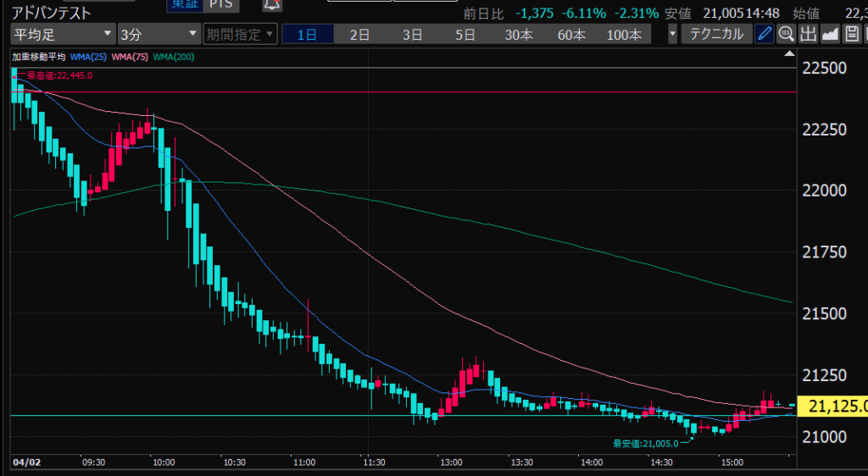
Task: Select the 1日 range tab
Action: 308,34
